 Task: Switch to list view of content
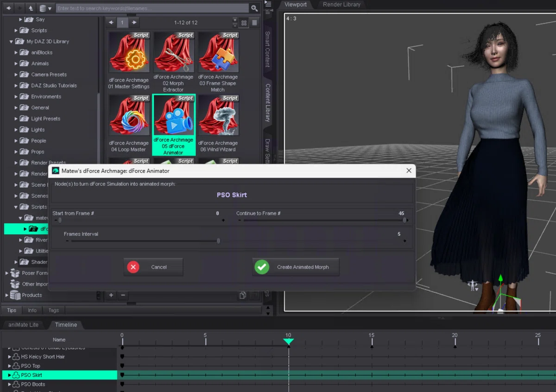[254, 23]
